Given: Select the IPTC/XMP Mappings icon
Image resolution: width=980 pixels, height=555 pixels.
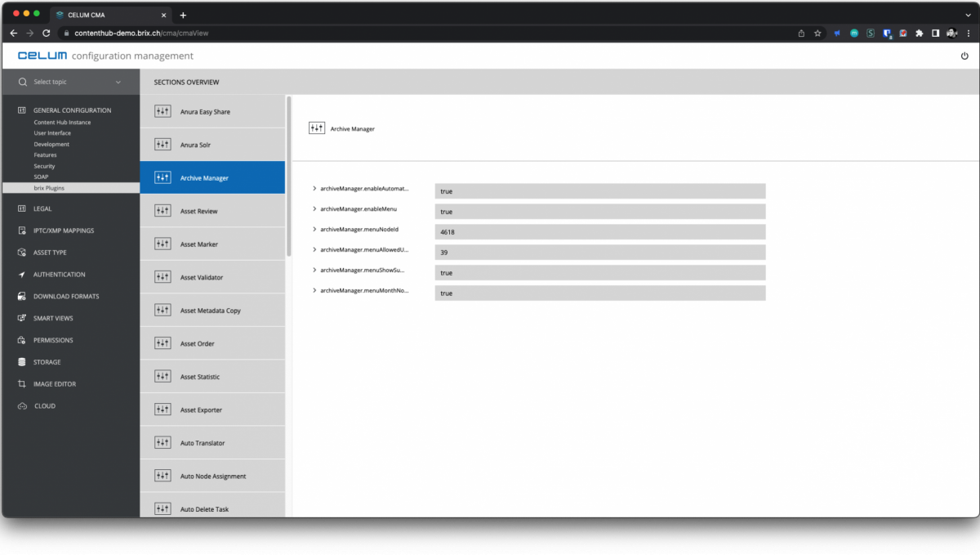Looking at the screenshot, I should (22, 231).
